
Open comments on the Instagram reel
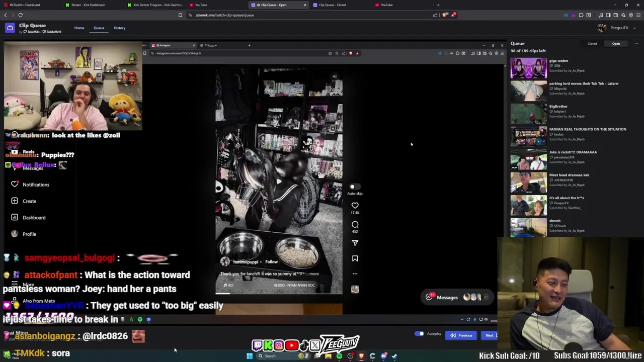(x=355, y=224)
